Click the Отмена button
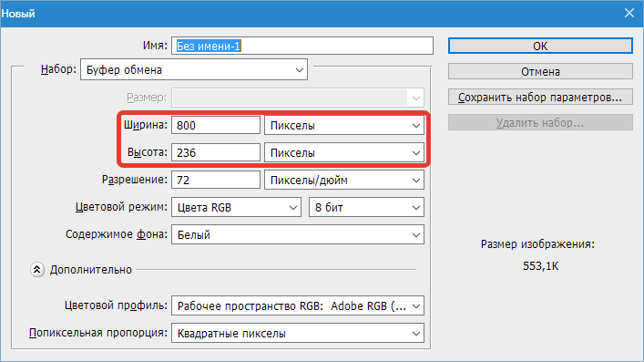Image resolution: width=644 pixels, height=362 pixels. (540, 71)
